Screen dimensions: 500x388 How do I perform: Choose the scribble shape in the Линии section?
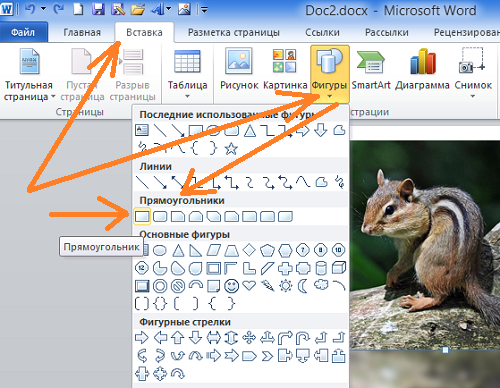tap(339, 182)
